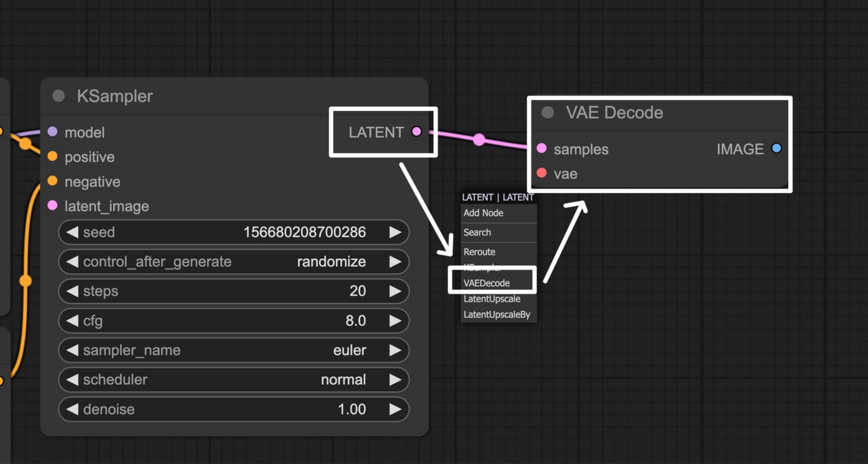Screen dimensions: 868x464
Task: Click the VAE Decode IMAGE output socket
Action: [776, 149]
